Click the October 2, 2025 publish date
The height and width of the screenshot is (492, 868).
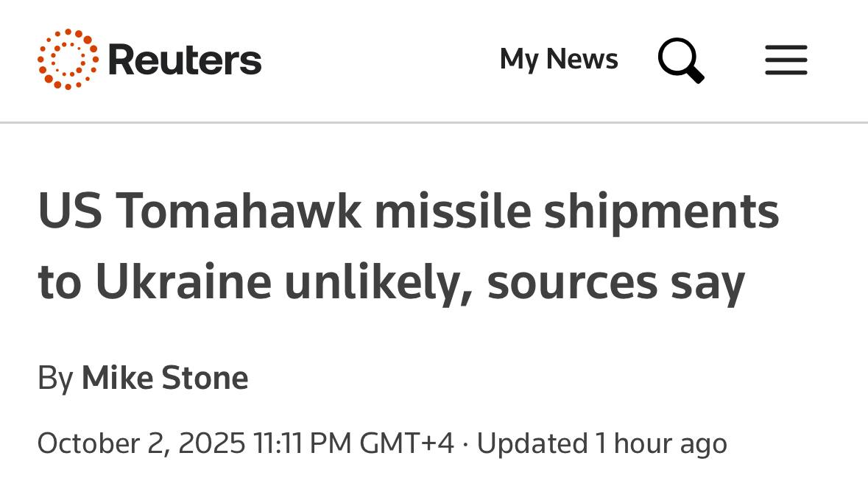[141, 443]
